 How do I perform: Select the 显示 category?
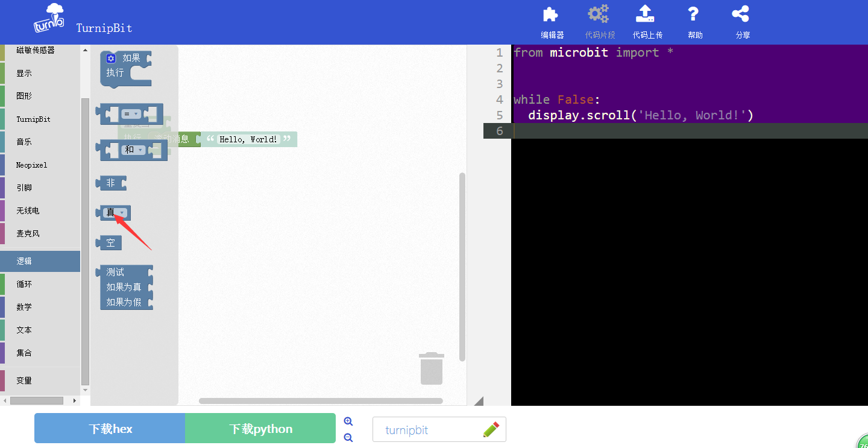[x=40, y=73]
